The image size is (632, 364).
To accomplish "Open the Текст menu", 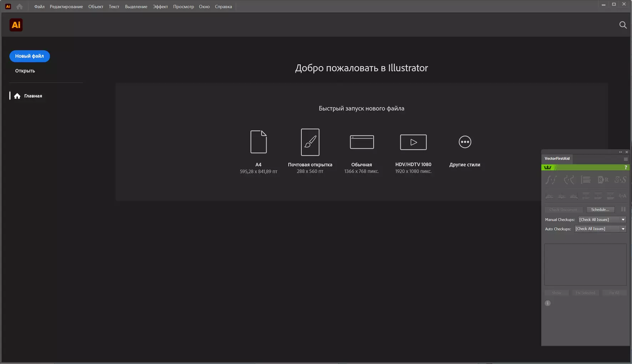I will point(114,6).
